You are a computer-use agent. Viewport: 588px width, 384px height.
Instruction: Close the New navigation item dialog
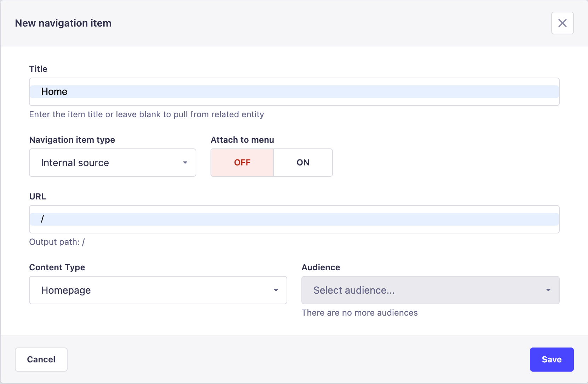coord(562,23)
